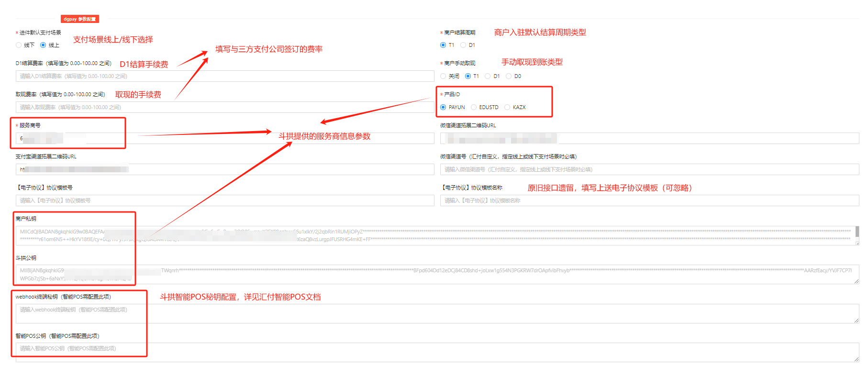Screen dimensions: 868x367
Task: Click the 商户私钥 textarea scrollbar
Action: (857, 232)
